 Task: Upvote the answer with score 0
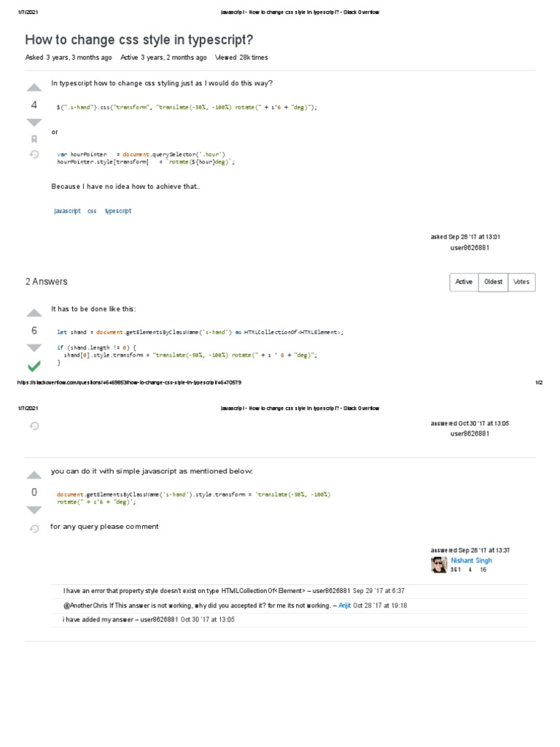click(34, 475)
